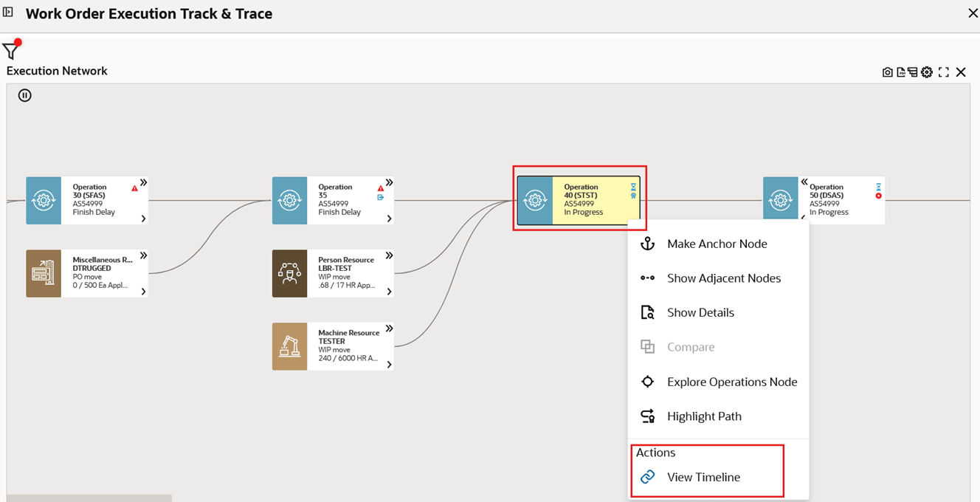Expand double-chevron on DTRUGGED node
Image resolution: width=980 pixels, height=502 pixels.
[143, 255]
